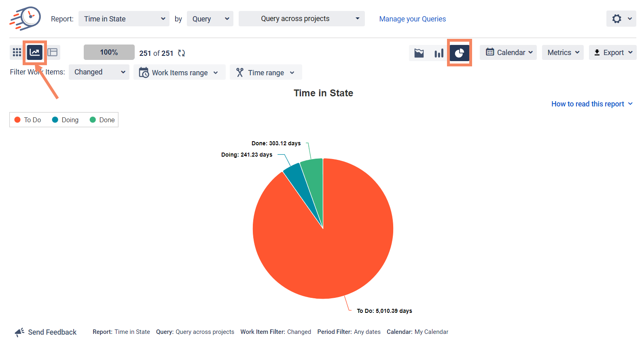Switch to the table layout view icon

[x=53, y=52]
